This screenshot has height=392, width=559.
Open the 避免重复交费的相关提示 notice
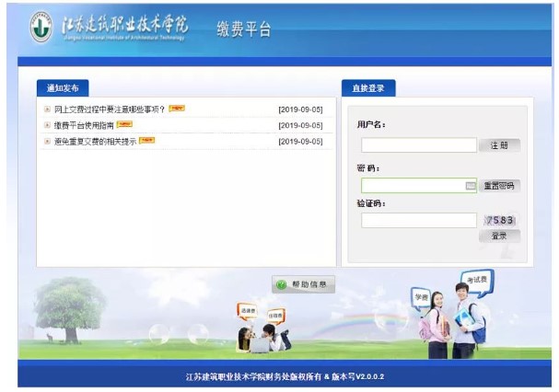pos(95,141)
